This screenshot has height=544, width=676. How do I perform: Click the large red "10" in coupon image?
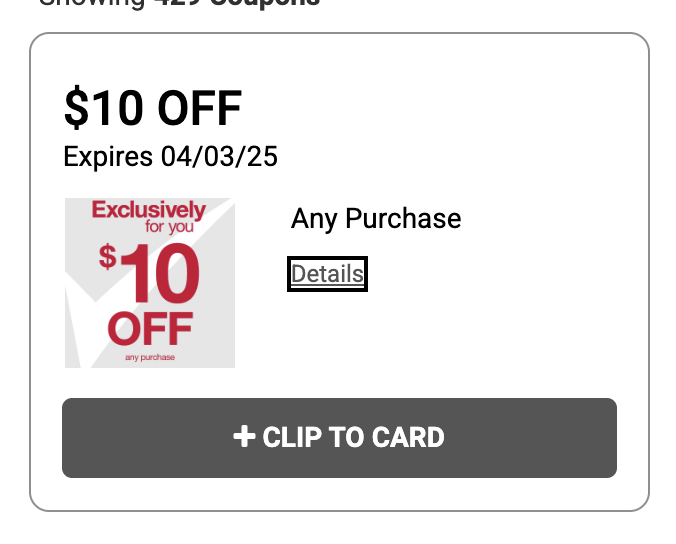click(x=160, y=274)
